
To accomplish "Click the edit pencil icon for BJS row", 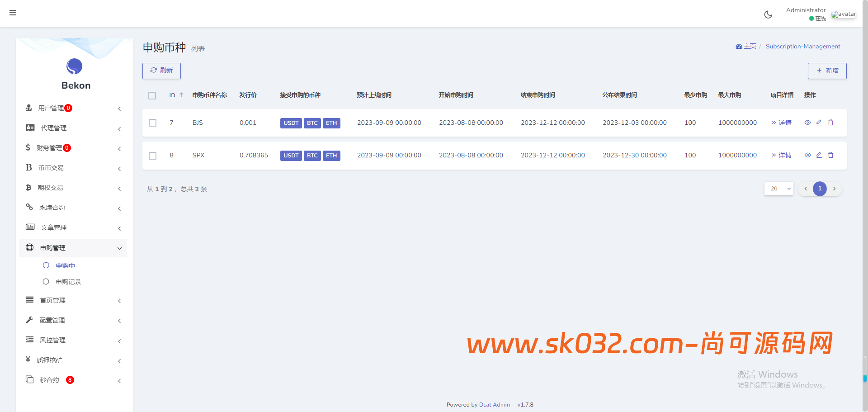I will 819,123.
